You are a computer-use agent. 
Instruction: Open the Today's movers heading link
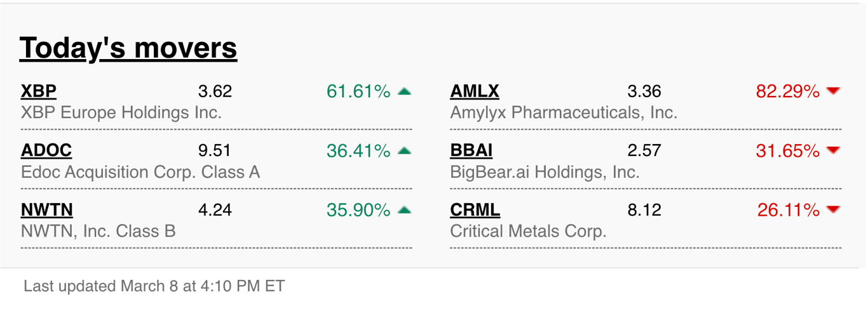tap(128, 48)
